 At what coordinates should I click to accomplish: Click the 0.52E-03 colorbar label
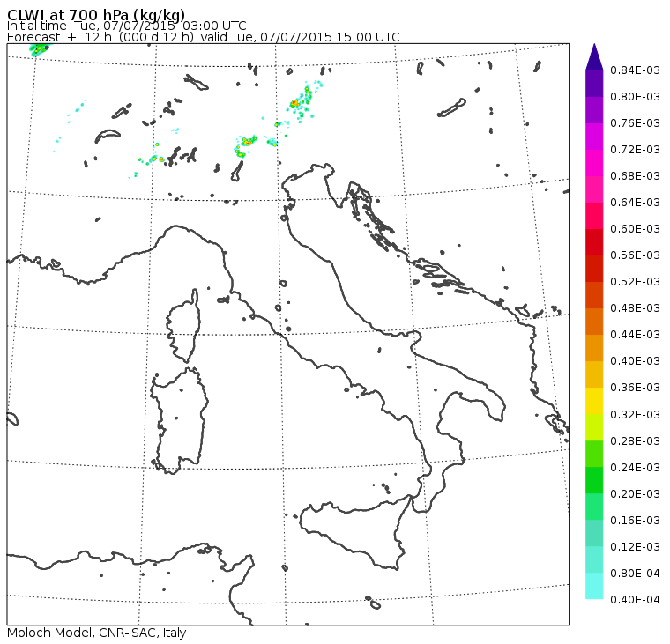[x=635, y=282]
